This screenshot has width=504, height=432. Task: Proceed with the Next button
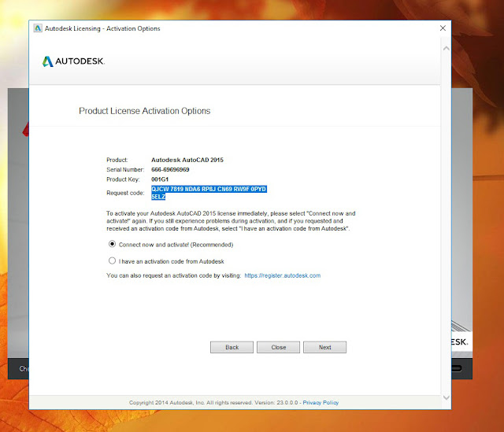(x=325, y=347)
